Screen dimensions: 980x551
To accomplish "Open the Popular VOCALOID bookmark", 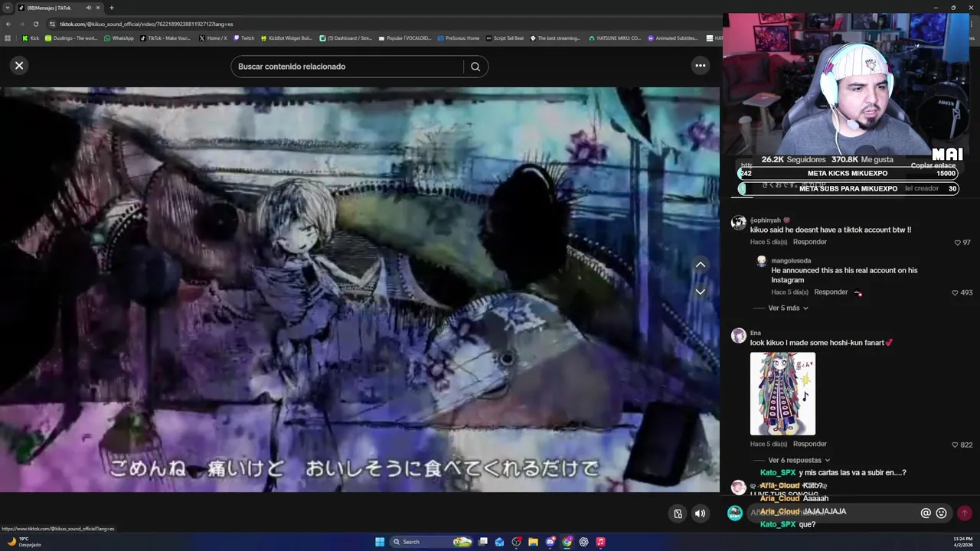I will coord(405,37).
